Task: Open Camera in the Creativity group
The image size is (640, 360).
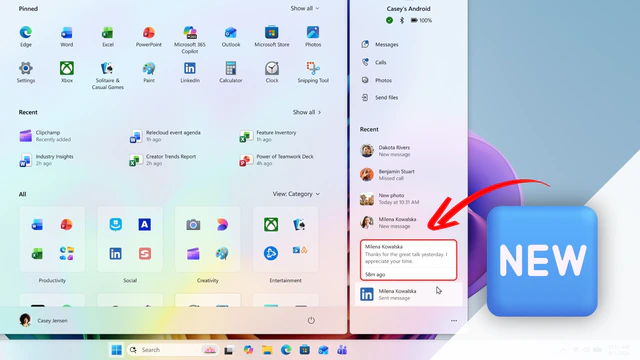Action: (193, 224)
